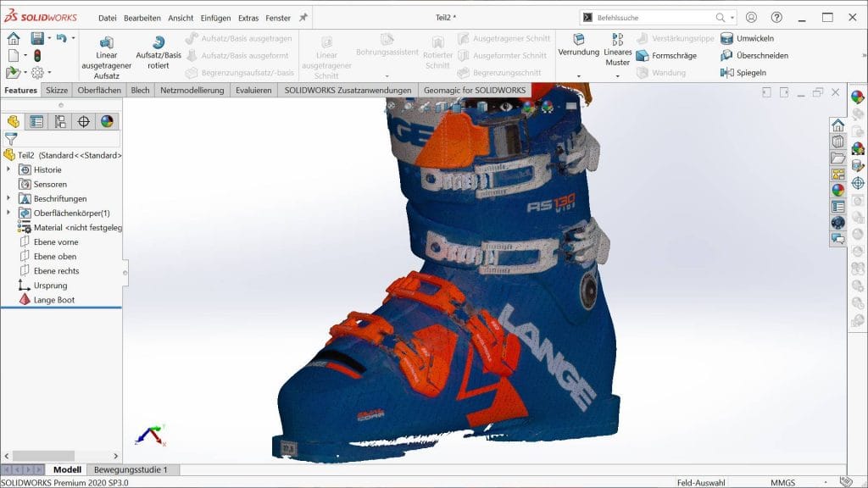Click the Umwickeln wrap tool
Image resolution: width=868 pixels, height=488 pixels.
coord(748,38)
